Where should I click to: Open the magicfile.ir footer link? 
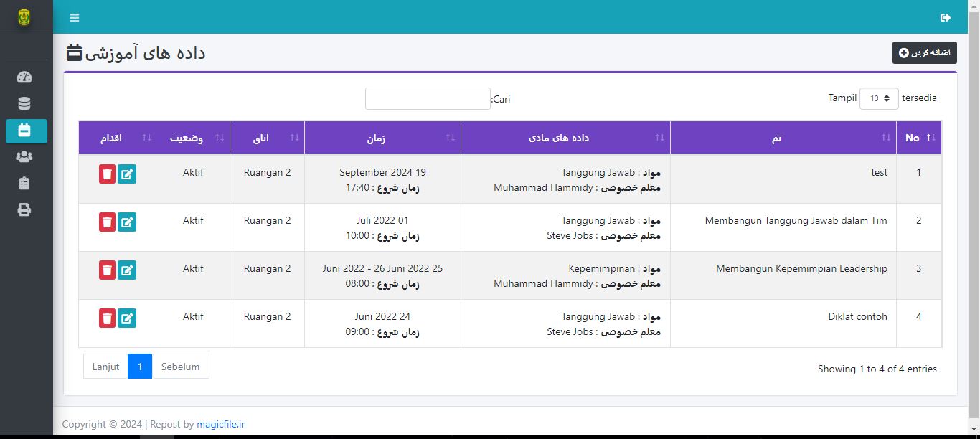coord(221,424)
